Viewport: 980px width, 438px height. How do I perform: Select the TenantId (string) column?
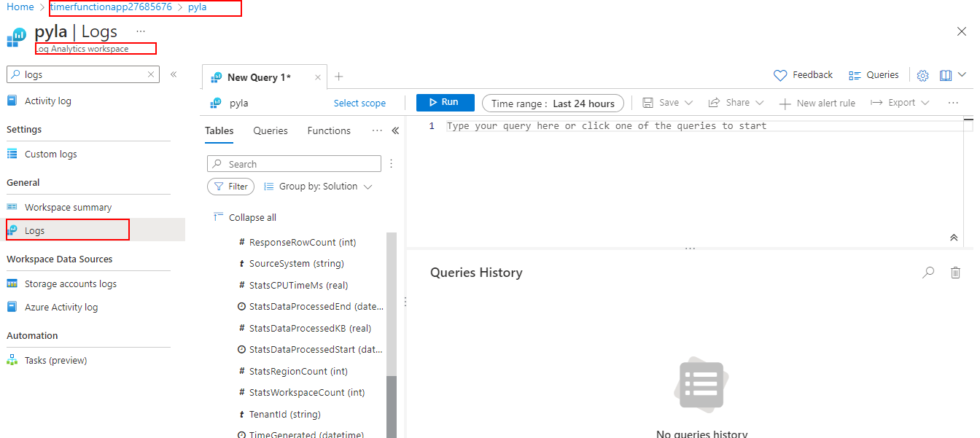[x=279, y=415]
